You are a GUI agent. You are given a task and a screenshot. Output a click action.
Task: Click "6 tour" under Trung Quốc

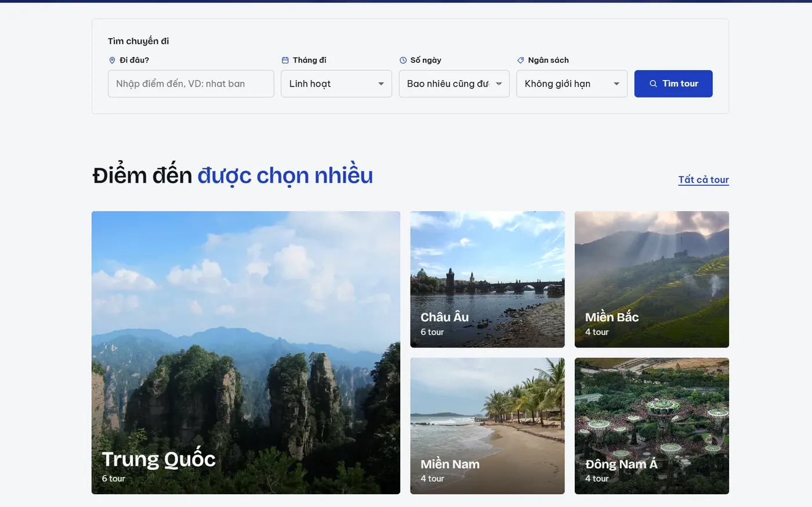point(114,479)
